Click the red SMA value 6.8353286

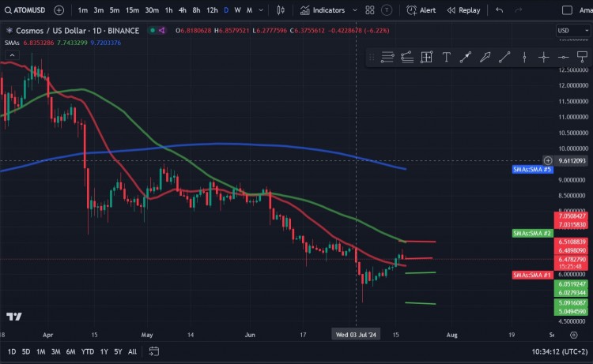[39, 43]
